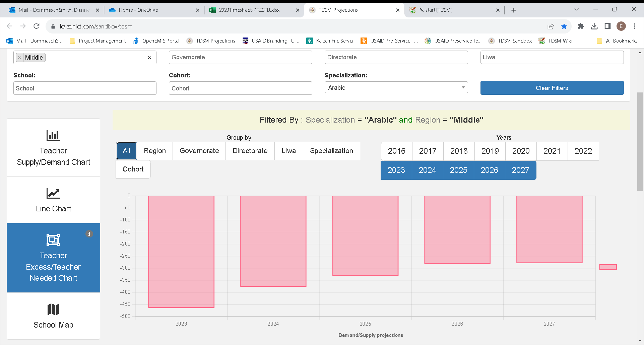Open the Specialization dropdown showing Arabic

point(396,88)
